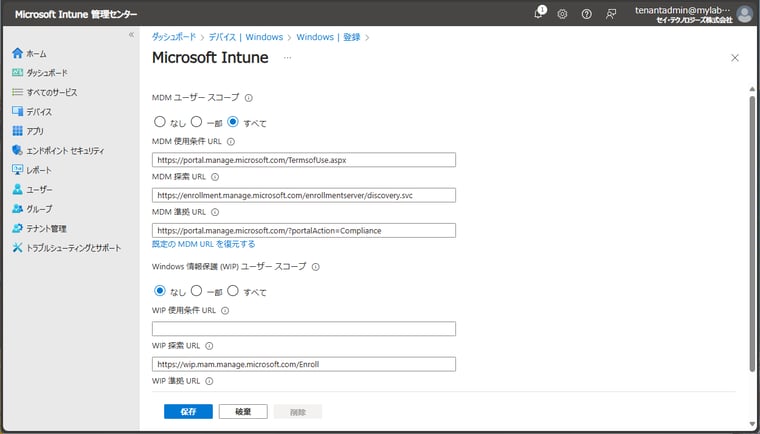Click the 破棄 button
This screenshot has width=760, height=434.
243,412
